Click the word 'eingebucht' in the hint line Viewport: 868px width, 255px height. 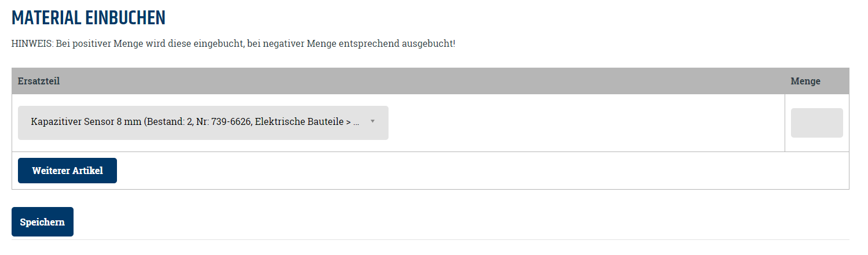tap(219, 44)
